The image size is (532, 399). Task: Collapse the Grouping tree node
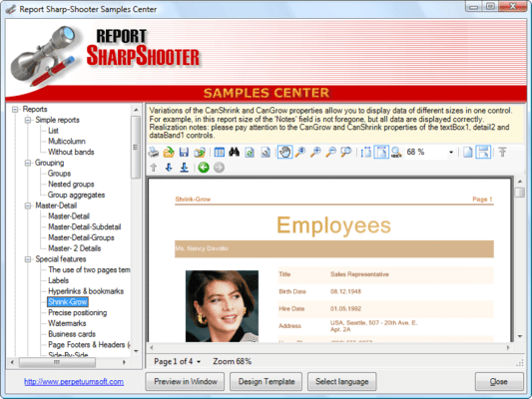tap(28, 163)
